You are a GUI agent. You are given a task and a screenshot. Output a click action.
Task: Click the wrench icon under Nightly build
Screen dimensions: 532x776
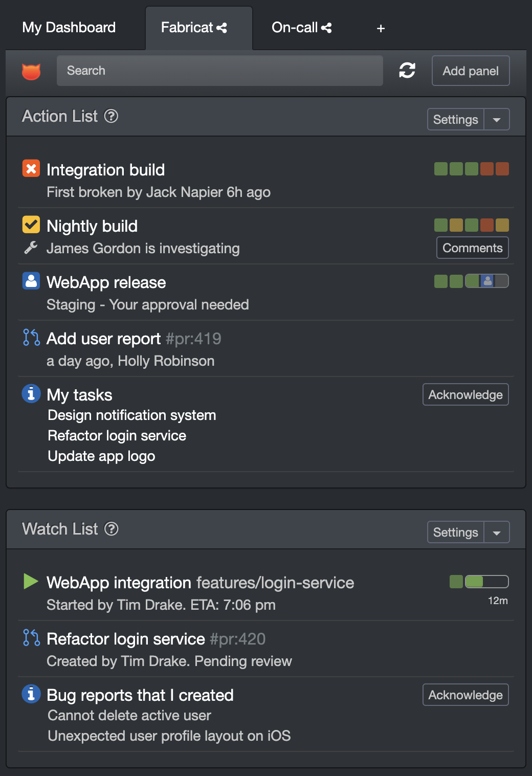(x=31, y=248)
